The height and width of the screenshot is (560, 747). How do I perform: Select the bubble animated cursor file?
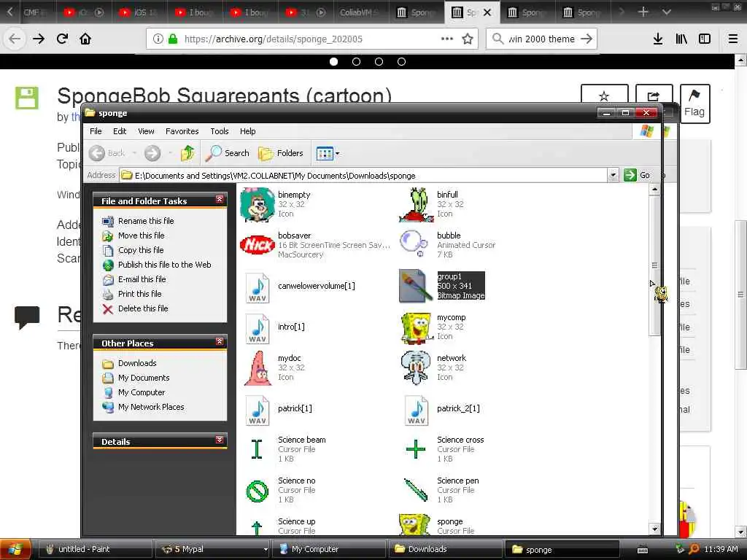pos(447,245)
